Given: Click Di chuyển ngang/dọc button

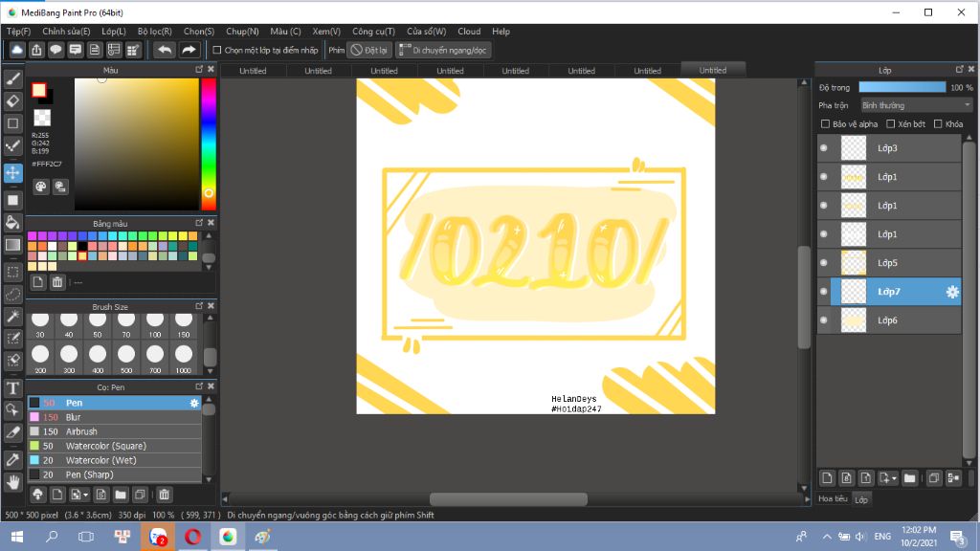Looking at the screenshot, I should pyautogui.click(x=442, y=50).
